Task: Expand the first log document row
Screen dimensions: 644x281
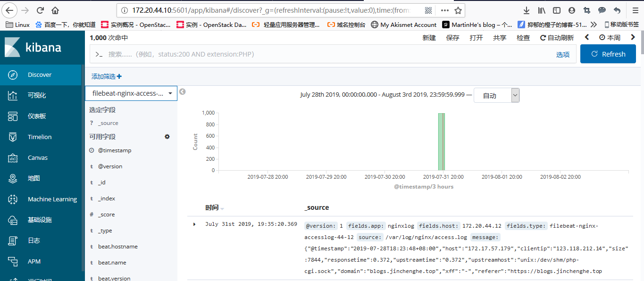Action: [194, 224]
